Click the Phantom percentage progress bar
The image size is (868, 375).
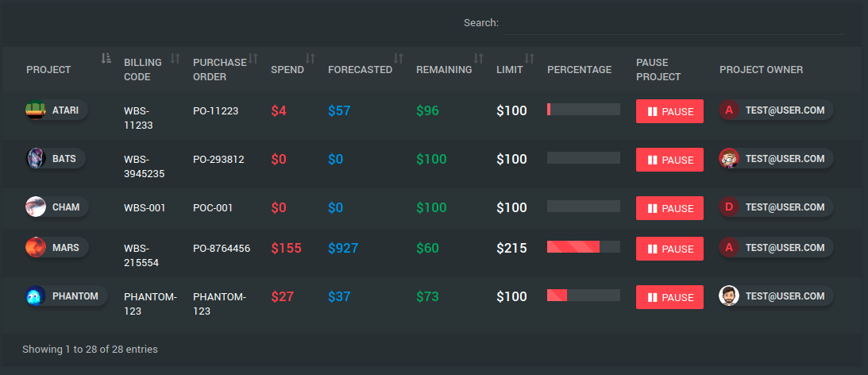click(x=584, y=296)
